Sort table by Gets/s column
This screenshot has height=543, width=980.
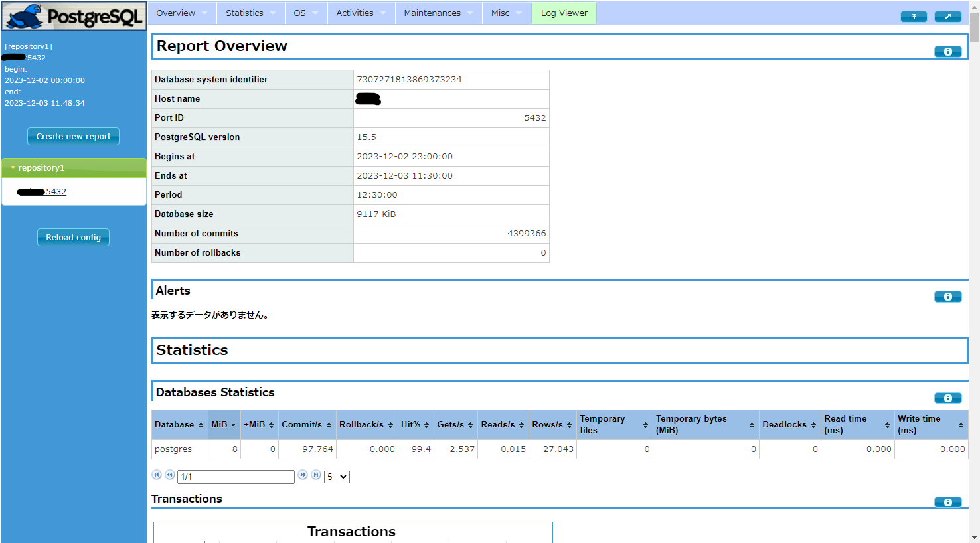[x=455, y=425]
